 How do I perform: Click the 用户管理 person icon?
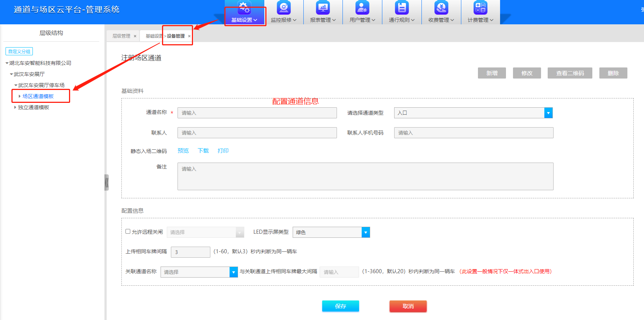362,8
